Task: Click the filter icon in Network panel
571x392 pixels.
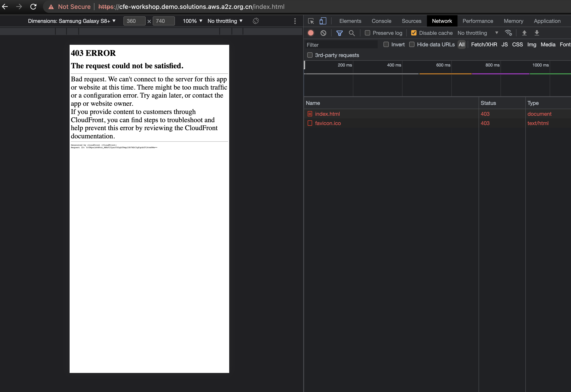Action: (x=339, y=33)
